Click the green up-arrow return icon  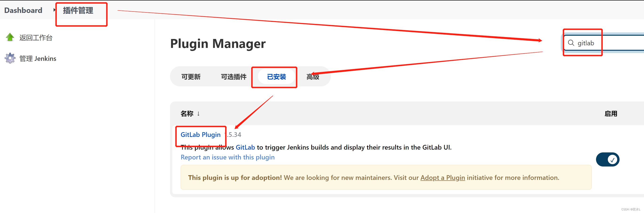[x=10, y=37]
